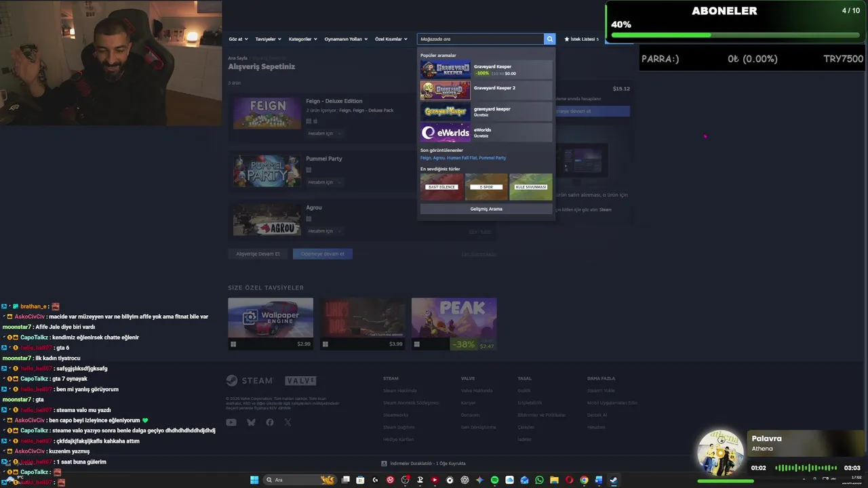Open WhatsApp from the taskbar
Image resolution: width=868 pixels, height=488 pixels.
pos(539,480)
